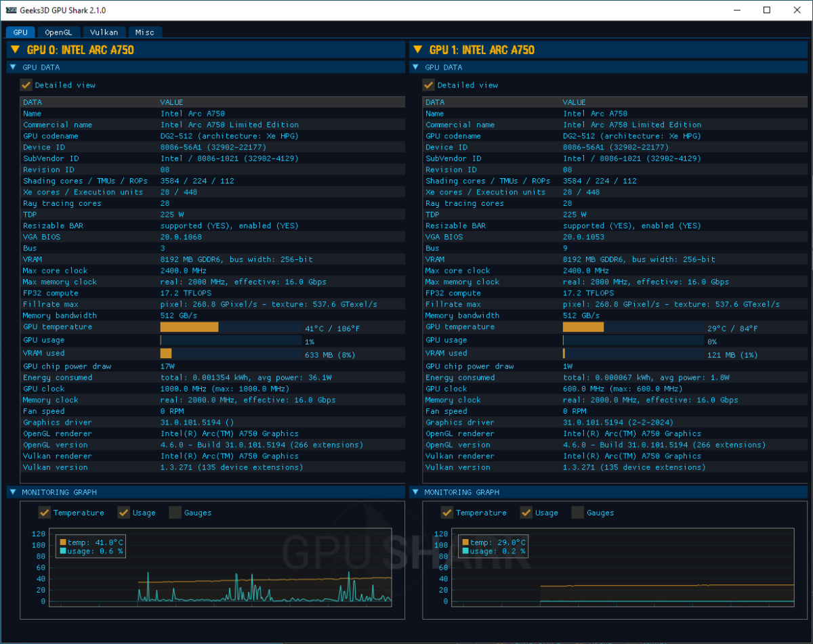Click teal usage legend swatch in GPU 0 graph
The image size is (813, 644).
pos(63,551)
